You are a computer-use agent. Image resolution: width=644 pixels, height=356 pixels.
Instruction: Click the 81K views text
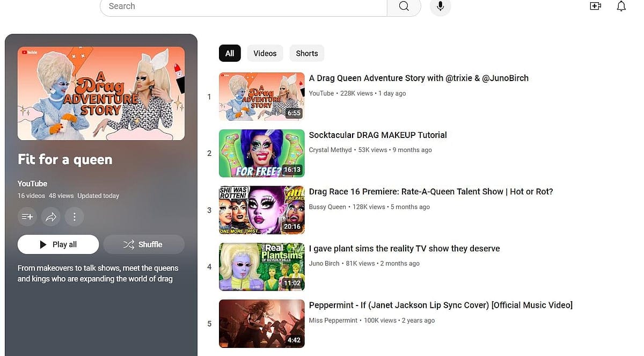click(360, 264)
